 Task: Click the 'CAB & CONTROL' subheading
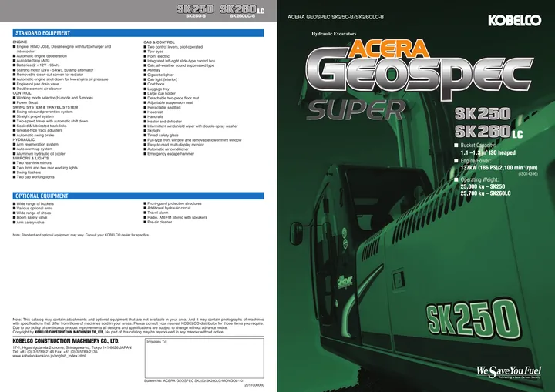159,42
